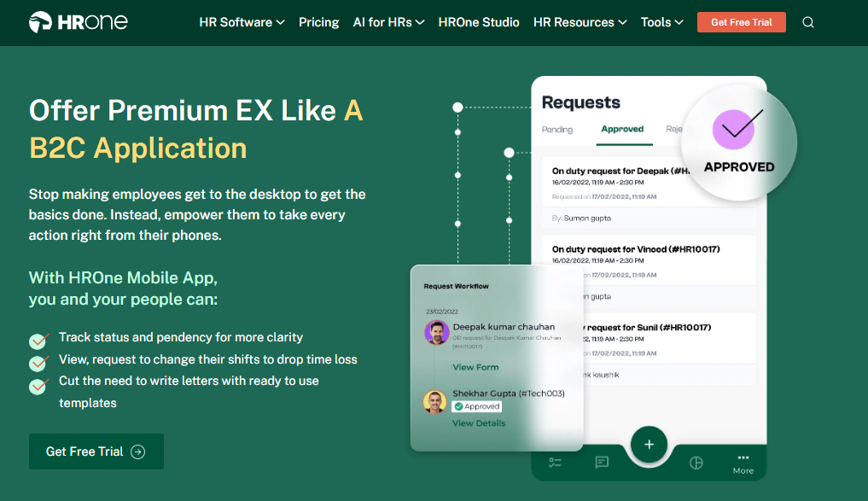Select the checklist icon in phone bar
Image resolution: width=868 pixels, height=501 pixels.
[556, 463]
